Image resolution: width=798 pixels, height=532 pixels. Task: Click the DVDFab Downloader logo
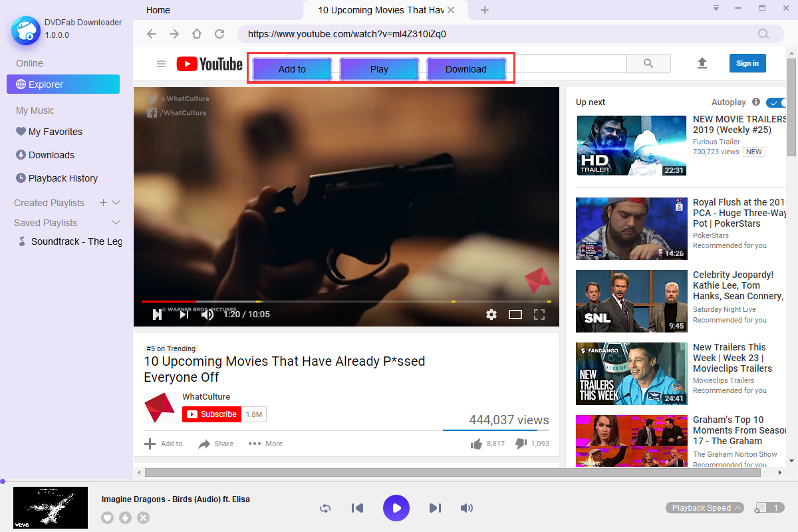[x=26, y=29]
